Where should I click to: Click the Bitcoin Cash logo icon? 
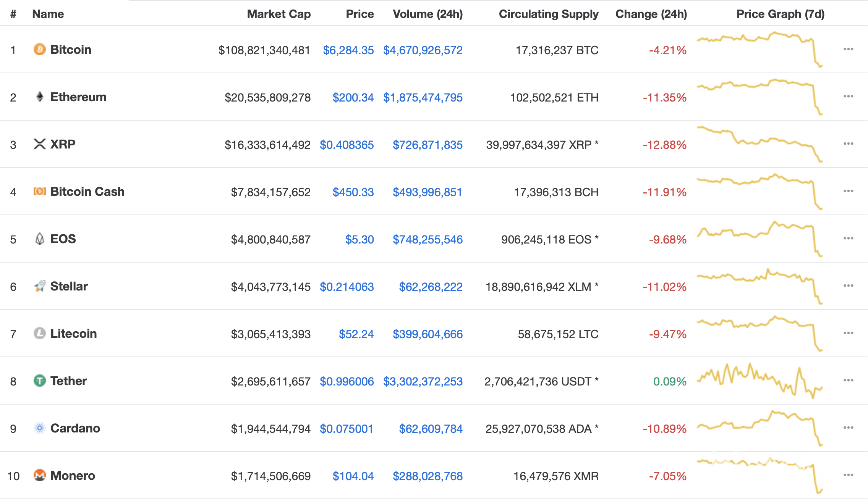click(x=39, y=191)
